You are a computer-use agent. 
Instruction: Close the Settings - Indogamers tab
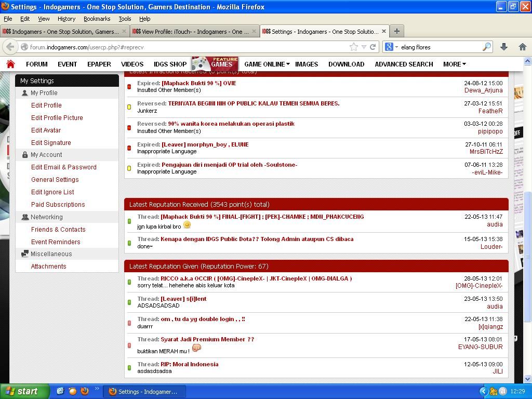pyautogui.click(x=384, y=31)
